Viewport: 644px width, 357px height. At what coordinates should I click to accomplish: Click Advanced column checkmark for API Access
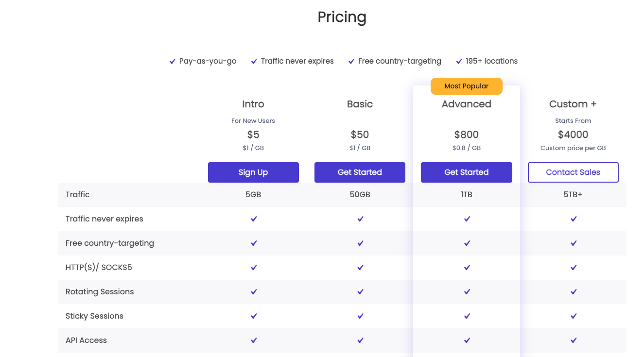click(x=467, y=340)
